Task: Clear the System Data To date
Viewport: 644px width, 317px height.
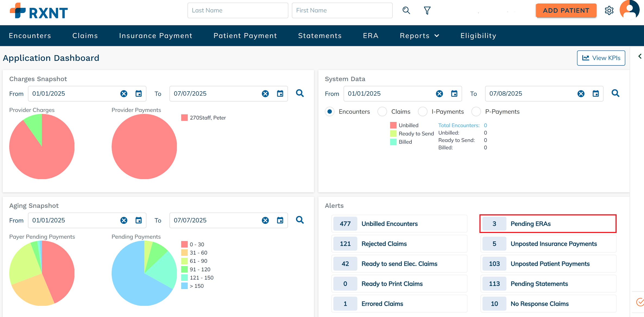Action: click(x=581, y=94)
